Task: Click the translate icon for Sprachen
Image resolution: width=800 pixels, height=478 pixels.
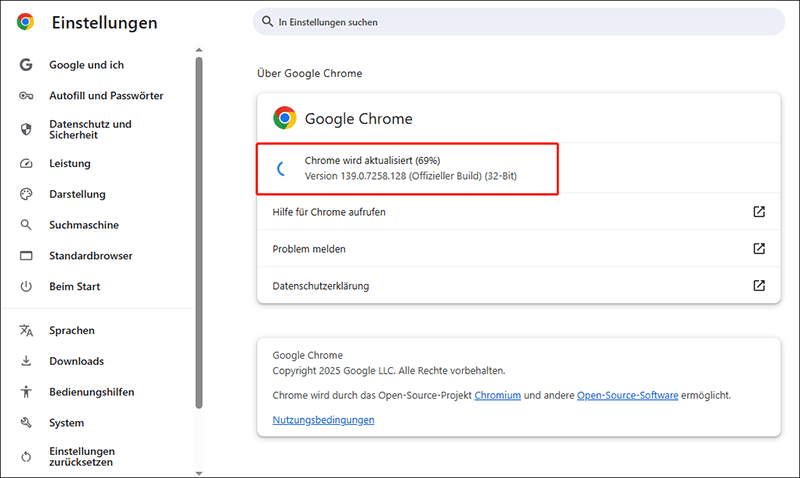Action: click(26, 330)
